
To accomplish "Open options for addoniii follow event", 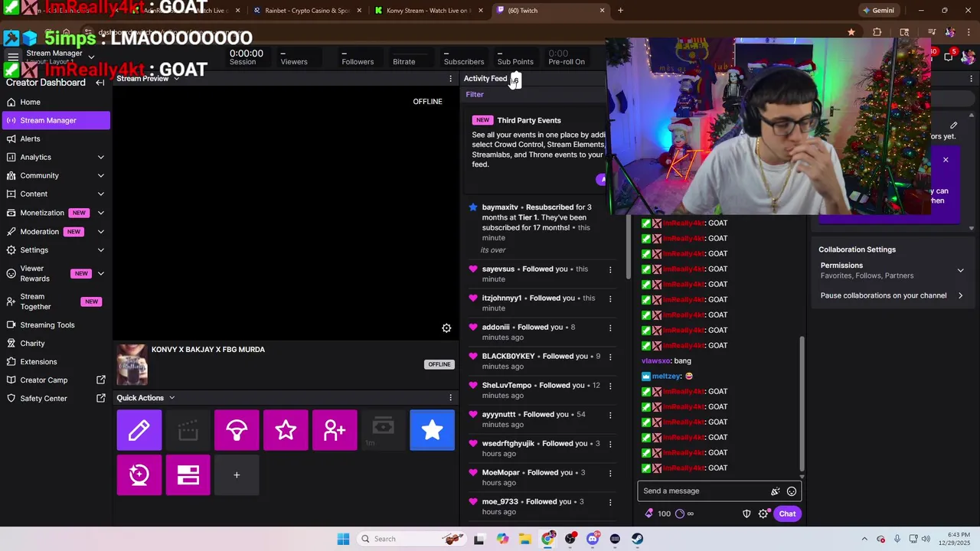I will point(610,328).
